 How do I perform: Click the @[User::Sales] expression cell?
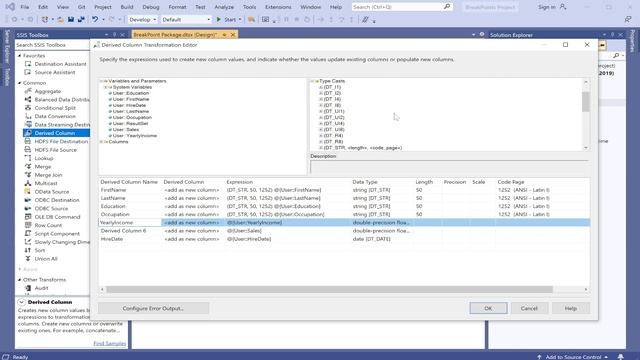coord(288,231)
